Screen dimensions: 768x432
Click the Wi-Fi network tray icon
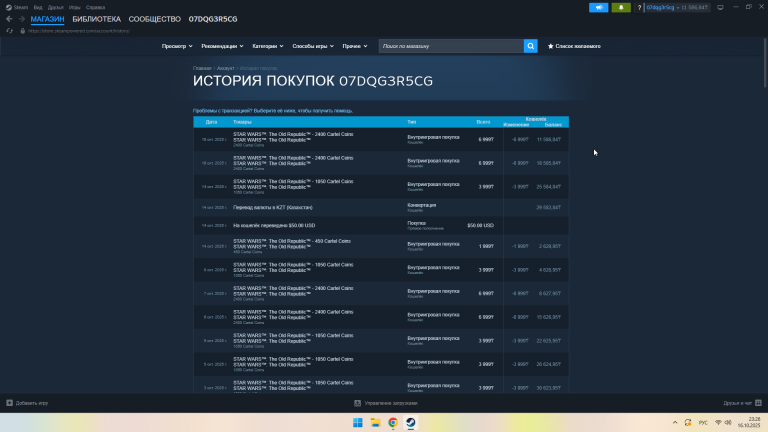(x=718, y=423)
